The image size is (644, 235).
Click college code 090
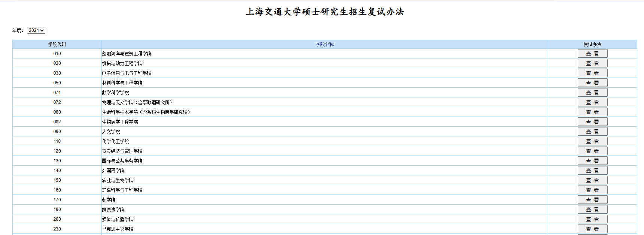(57, 132)
